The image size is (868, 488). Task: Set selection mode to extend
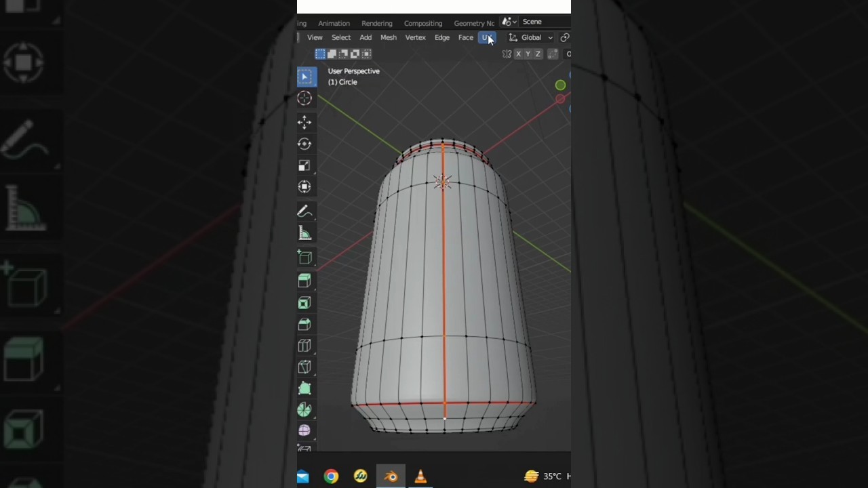tap(332, 54)
